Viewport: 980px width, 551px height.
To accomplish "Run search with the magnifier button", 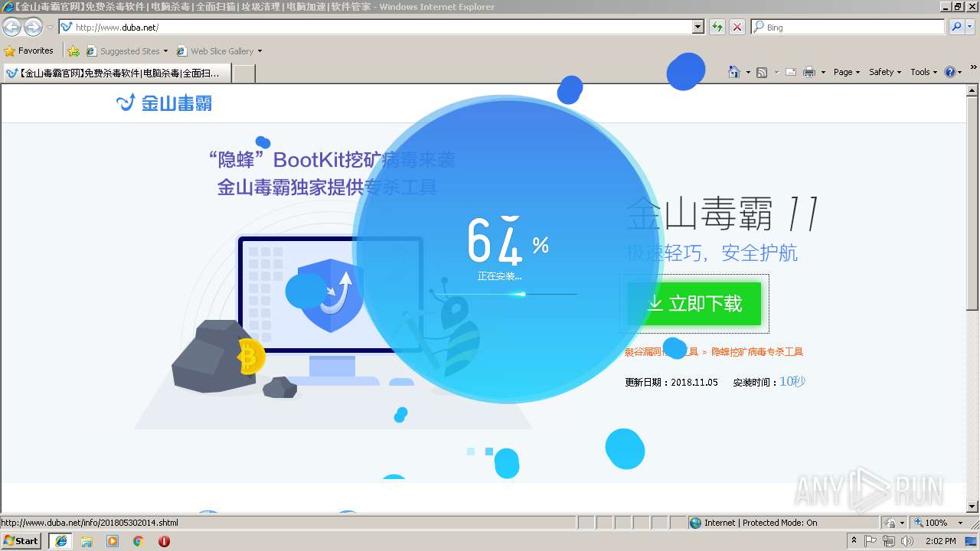I will click(955, 27).
